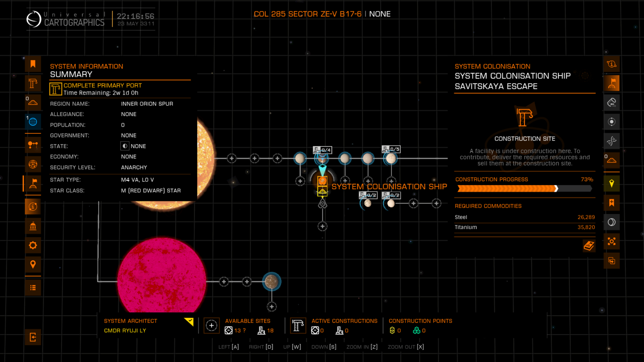Click the add site plus button near Available Sites
644x362 pixels.
click(x=211, y=325)
